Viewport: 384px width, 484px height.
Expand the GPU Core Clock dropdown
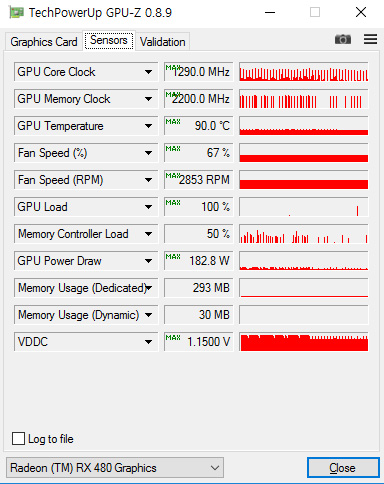(x=86, y=72)
